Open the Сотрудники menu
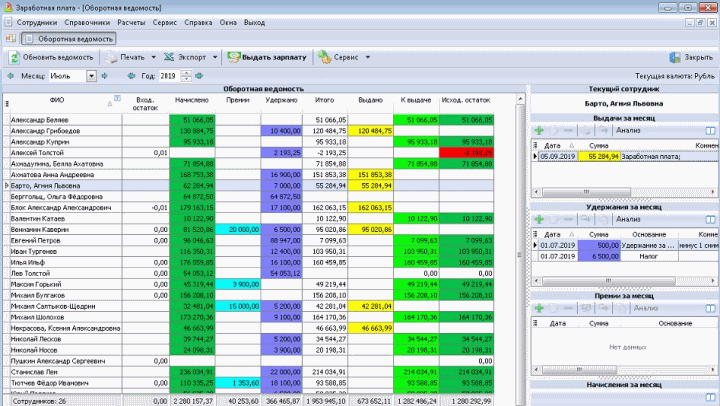 click(x=37, y=23)
